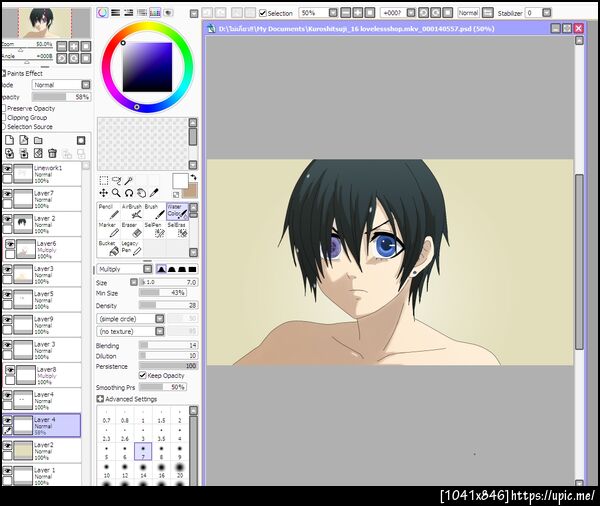Choose the Brush tool
The image size is (600, 506).
point(155,212)
